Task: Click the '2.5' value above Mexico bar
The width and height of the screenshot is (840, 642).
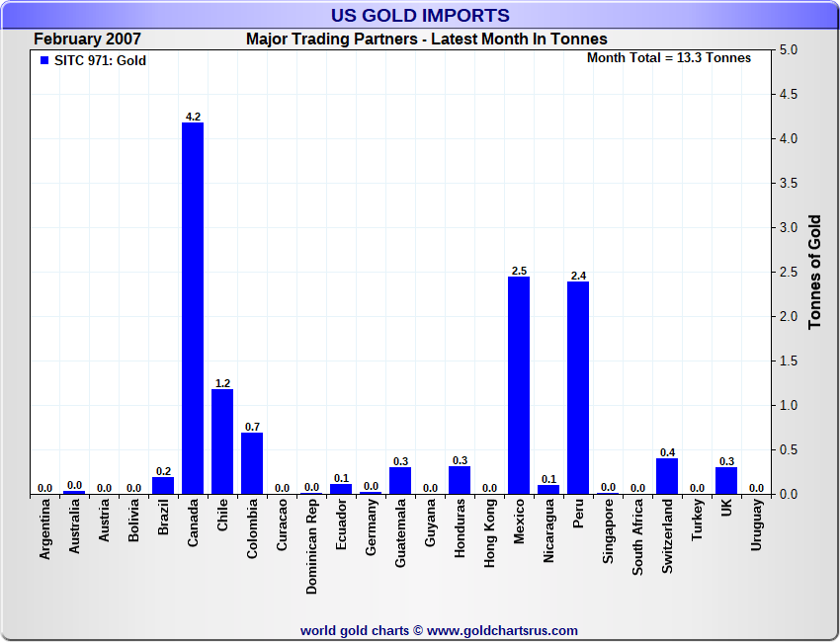Action: click(x=519, y=271)
